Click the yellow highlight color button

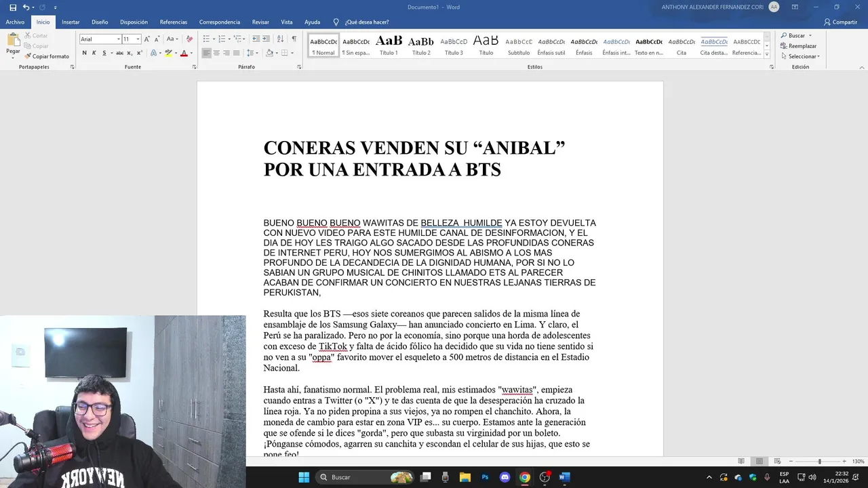(169, 53)
